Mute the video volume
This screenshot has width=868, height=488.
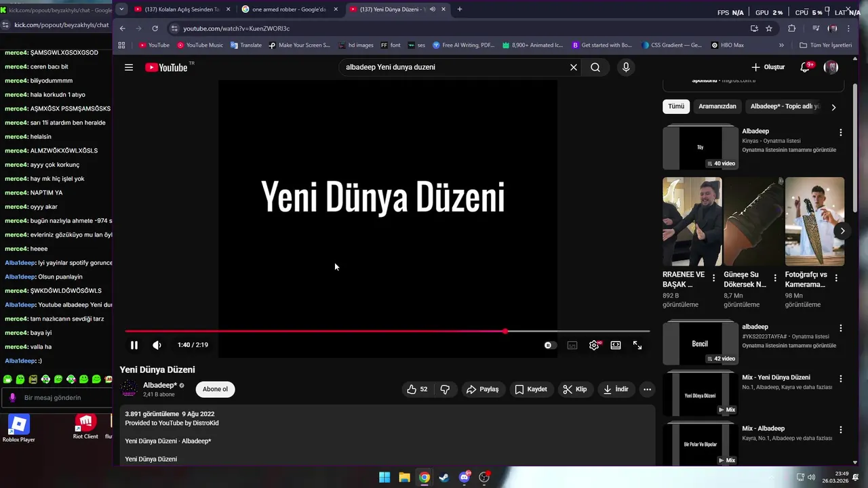coord(157,345)
